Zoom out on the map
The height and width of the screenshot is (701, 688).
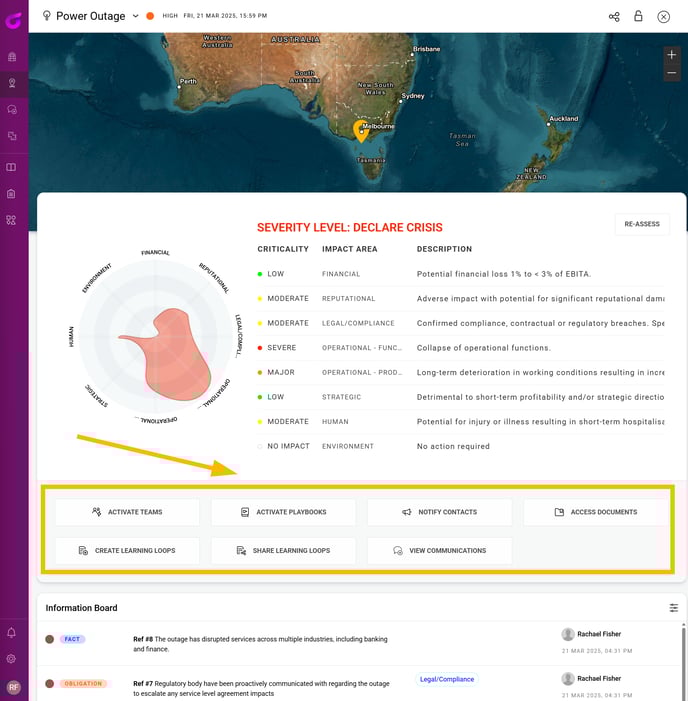671,73
